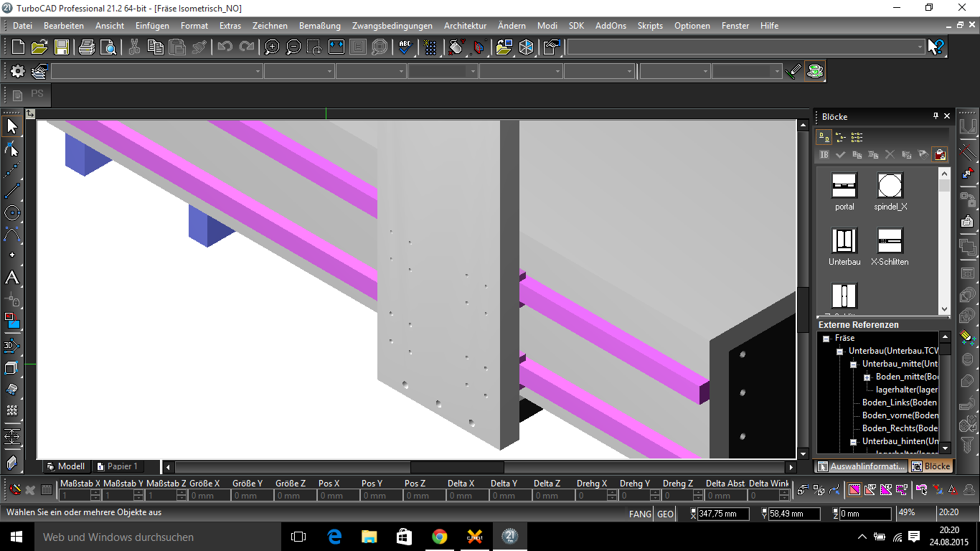Select Boden_Links in the reference tree

coord(900,402)
